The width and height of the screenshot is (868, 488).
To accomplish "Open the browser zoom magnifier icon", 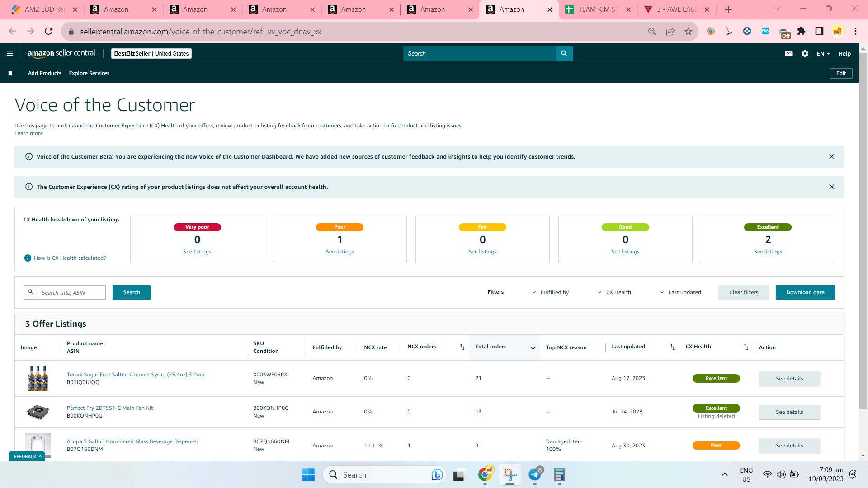I will point(652,31).
